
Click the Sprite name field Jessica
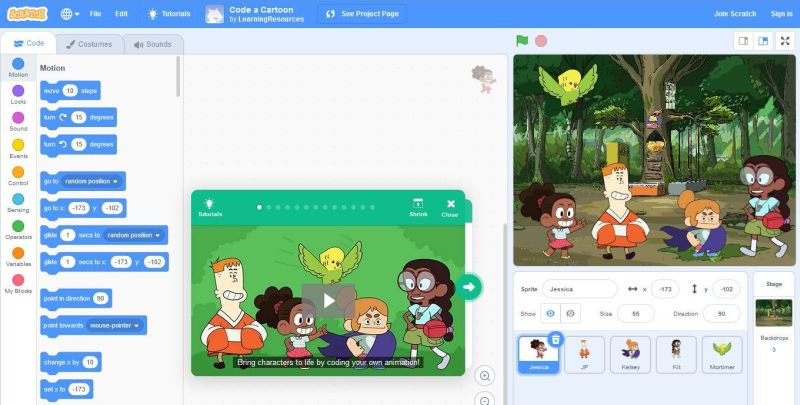(580, 289)
